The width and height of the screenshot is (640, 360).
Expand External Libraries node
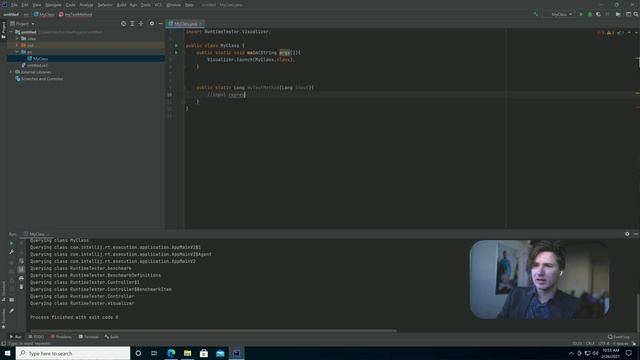click(11, 72)
